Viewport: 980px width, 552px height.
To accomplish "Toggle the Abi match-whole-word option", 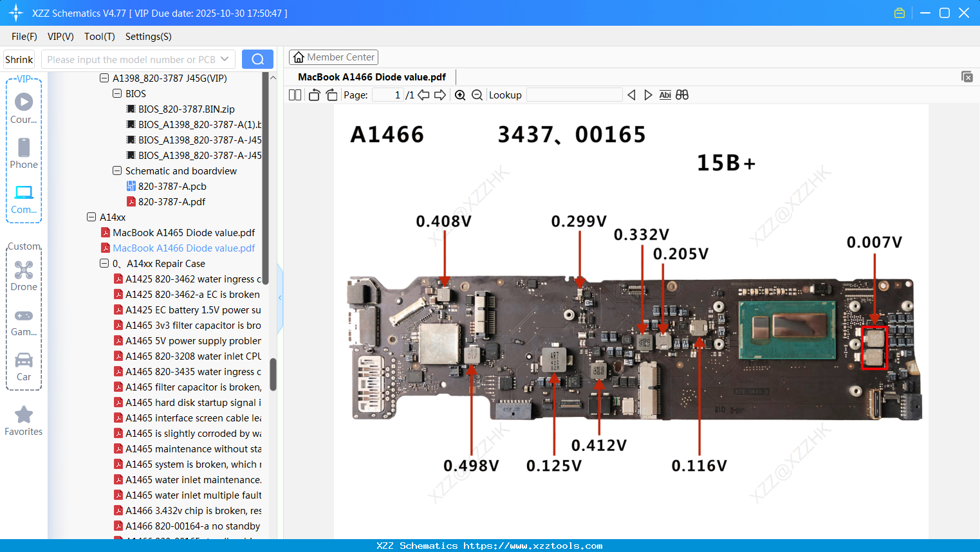I will [665, 95].
